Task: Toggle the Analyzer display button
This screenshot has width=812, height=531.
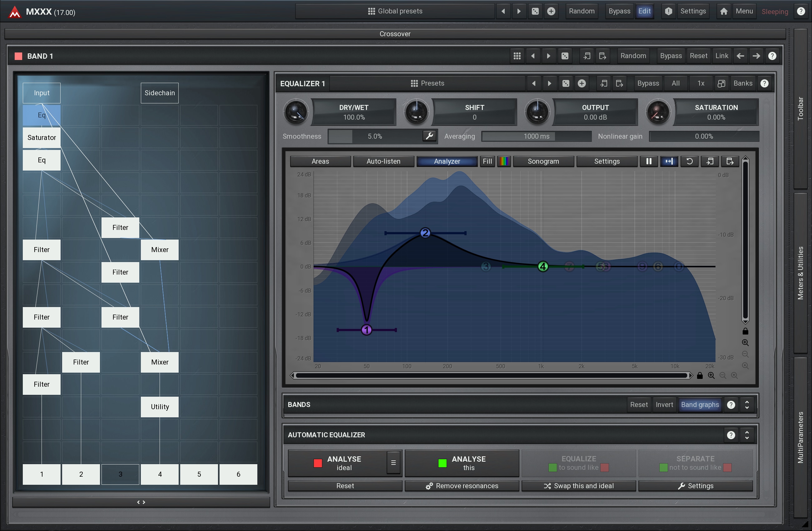Action: coord(447,161)
